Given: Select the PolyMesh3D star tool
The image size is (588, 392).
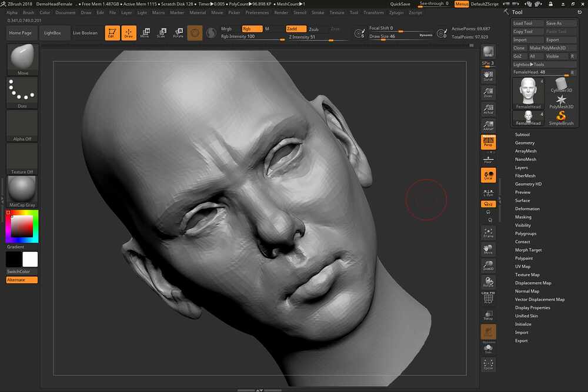Looking at the screenshot, I should 562,101.
